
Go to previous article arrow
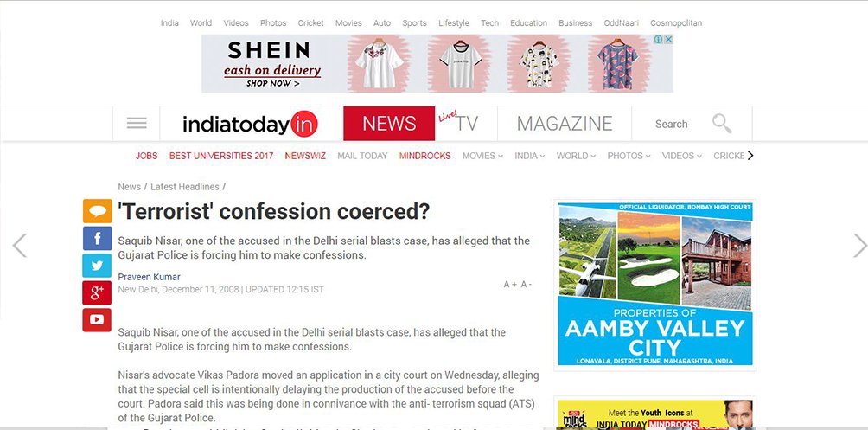click(x=19, y=246)
